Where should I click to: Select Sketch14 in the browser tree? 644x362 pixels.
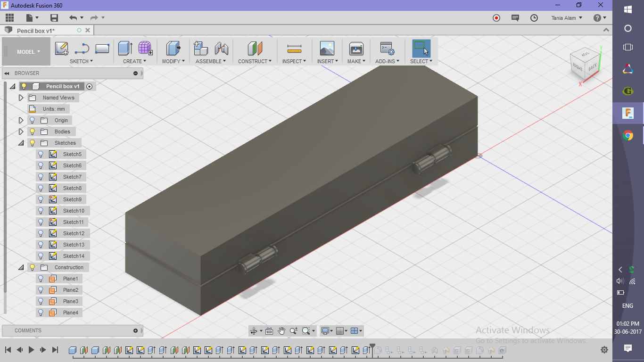74,256
